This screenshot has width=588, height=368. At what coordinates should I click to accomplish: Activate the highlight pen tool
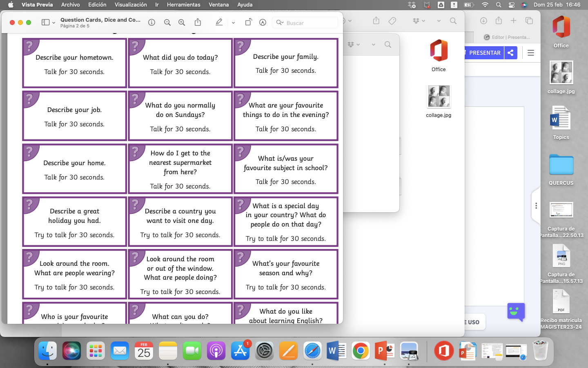click(x=219, y=22)
